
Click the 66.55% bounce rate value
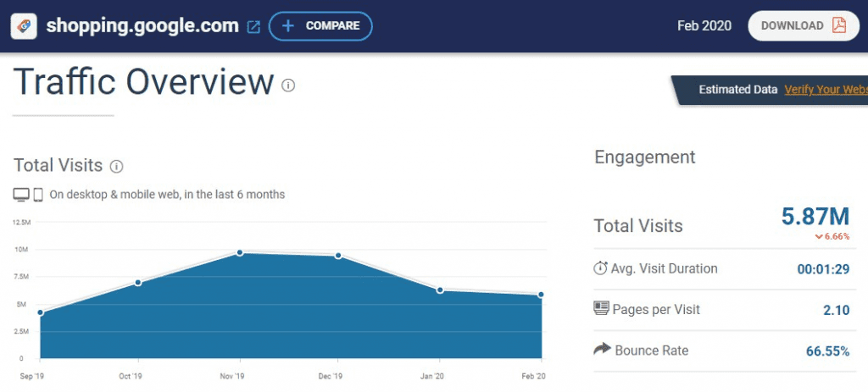827,351
